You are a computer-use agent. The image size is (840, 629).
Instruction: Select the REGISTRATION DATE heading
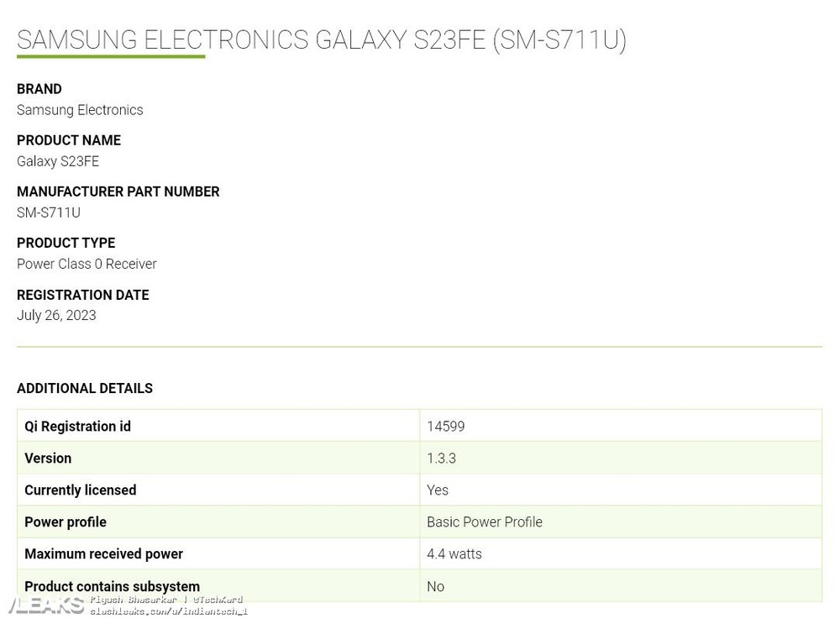[83, 296]
